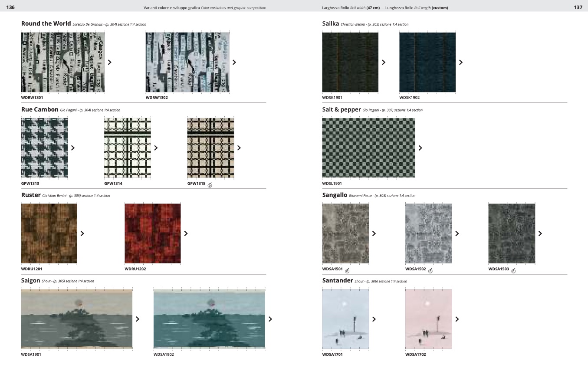The height and width of the screenshot is (381, 588).
Task: Select the brown Ruster WDRU1201 swatch
Action: (x=49, y=233)
